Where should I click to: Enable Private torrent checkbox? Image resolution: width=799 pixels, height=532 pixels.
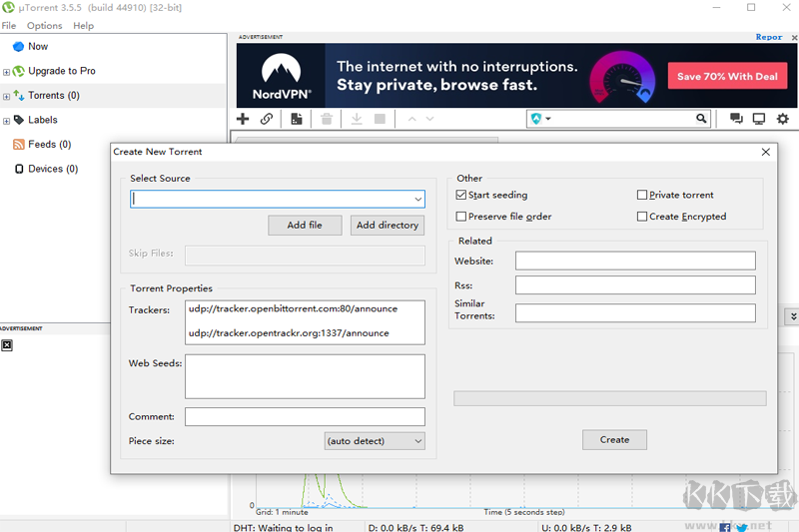coord(642,195)
